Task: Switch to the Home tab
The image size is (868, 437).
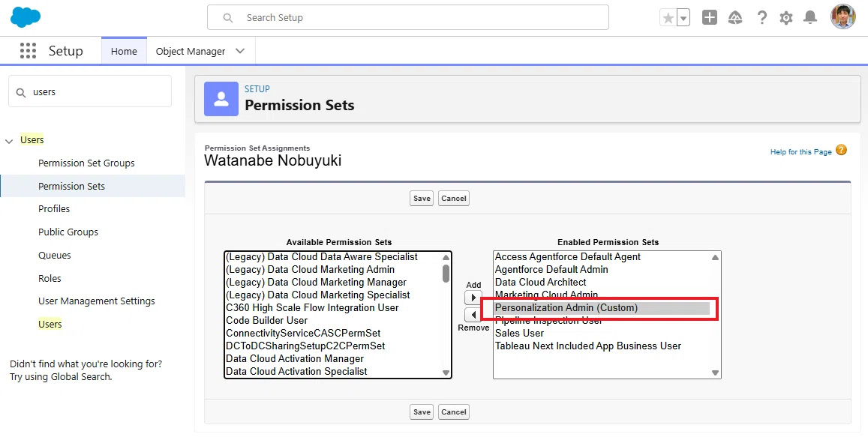Action: [124, 51]
